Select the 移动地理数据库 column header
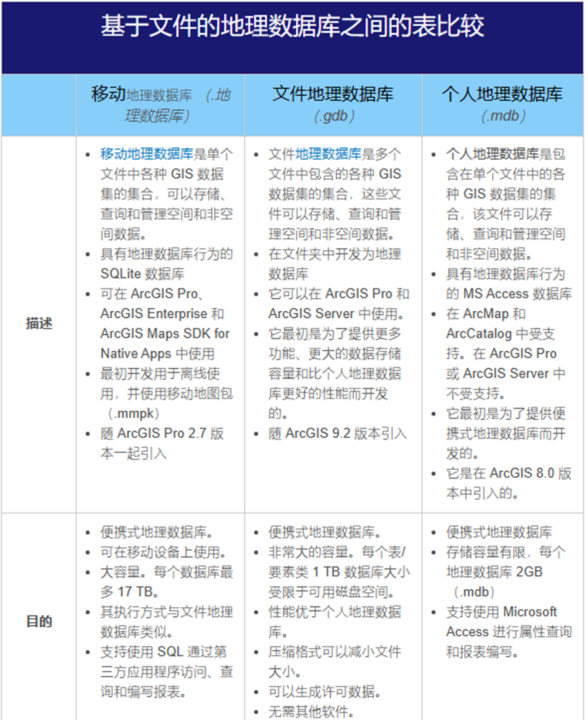Image resolution: width=588 pixels, height=720 pixels. (x=160, y=105)
